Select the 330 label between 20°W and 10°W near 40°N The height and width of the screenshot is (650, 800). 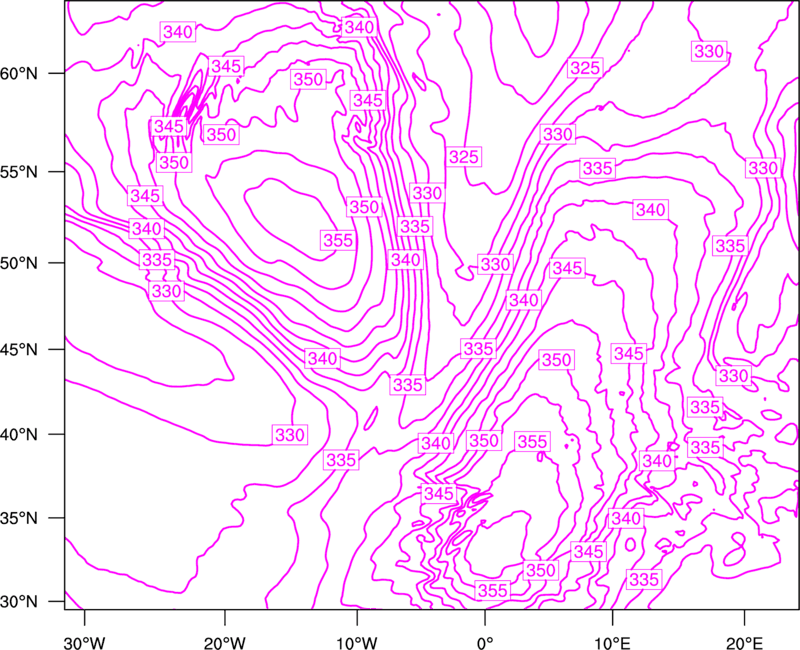[290, 435]
